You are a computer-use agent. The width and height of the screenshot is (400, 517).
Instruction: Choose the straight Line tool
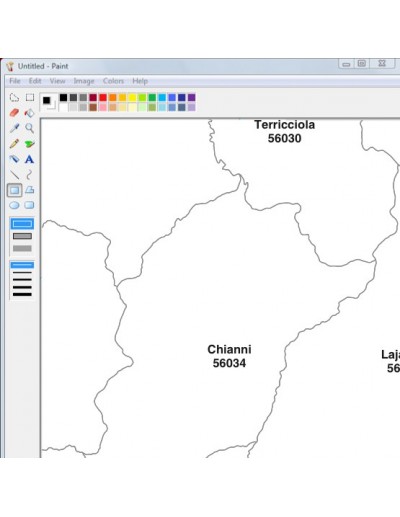(x=14, y=175)
